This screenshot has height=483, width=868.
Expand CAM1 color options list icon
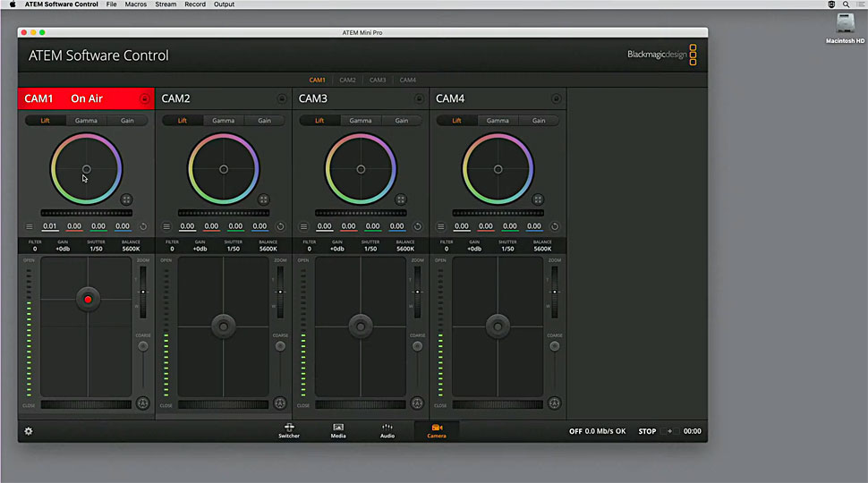pyautogui.click(x=30, y=226)
